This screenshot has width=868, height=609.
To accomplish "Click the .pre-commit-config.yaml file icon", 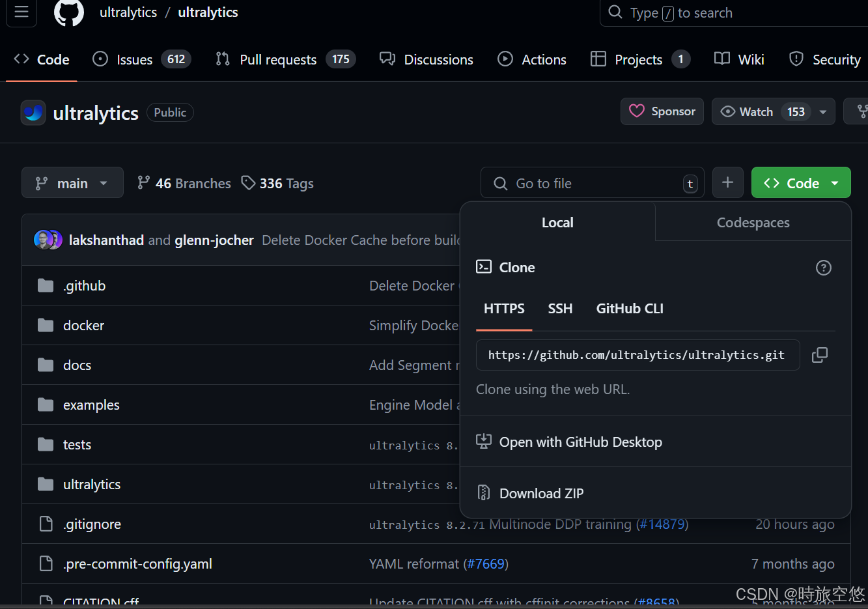I will [x=46, y=563].
